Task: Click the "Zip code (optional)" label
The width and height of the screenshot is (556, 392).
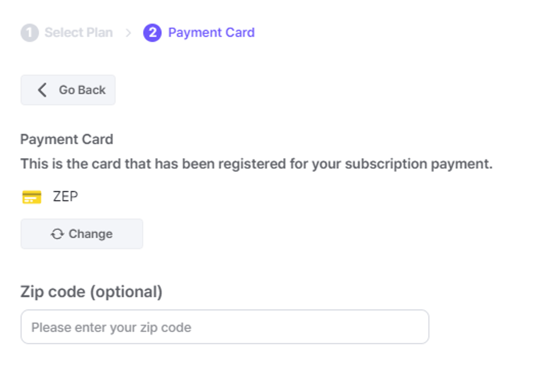Action: [x=91, y=292]
